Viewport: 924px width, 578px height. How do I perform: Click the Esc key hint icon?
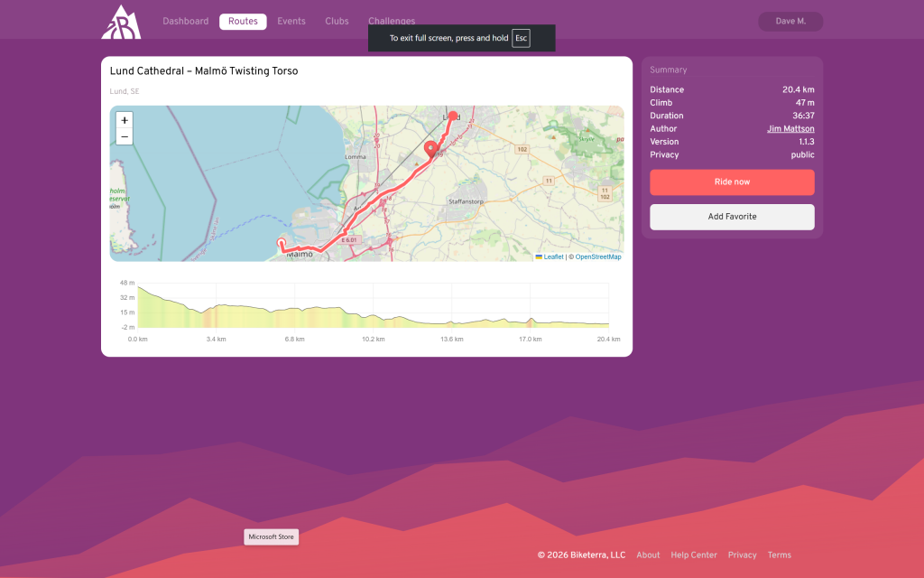tap(521, 38)
